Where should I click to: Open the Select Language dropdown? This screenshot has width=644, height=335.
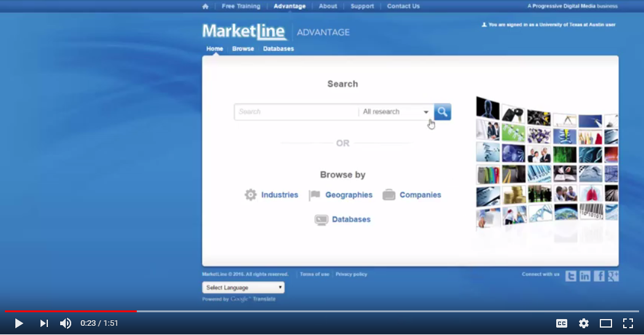tap(243, 287)
